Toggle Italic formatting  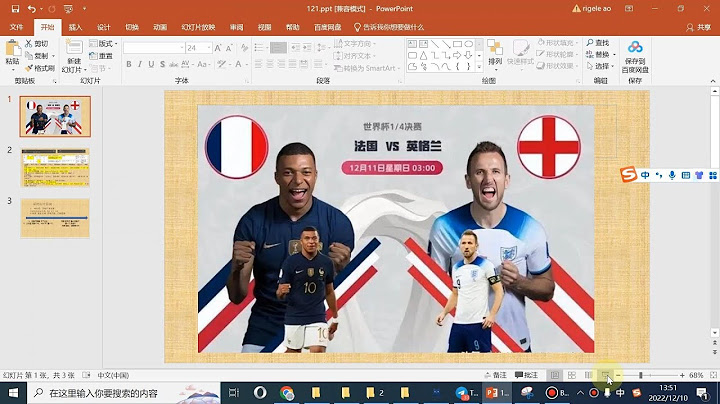click(x=140, y=64)
